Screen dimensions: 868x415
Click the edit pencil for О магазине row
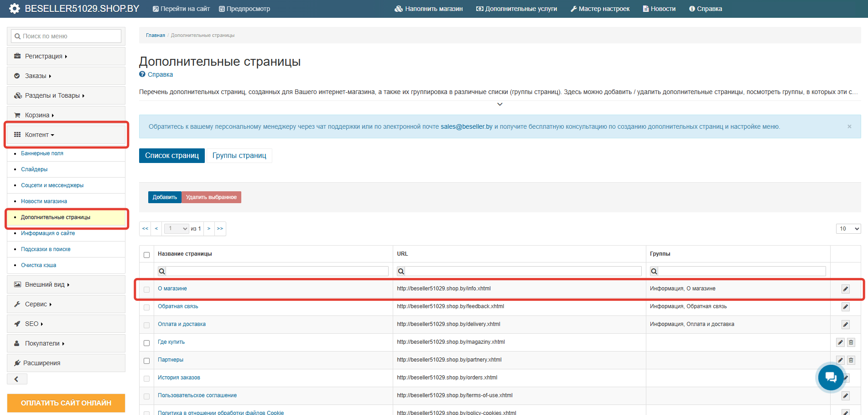(845, 289)
